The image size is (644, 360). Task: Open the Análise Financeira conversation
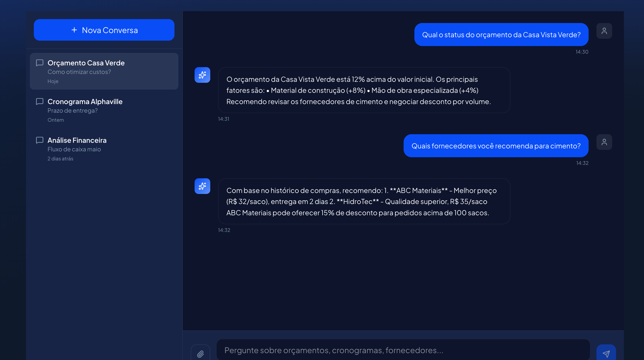(104, 149)
